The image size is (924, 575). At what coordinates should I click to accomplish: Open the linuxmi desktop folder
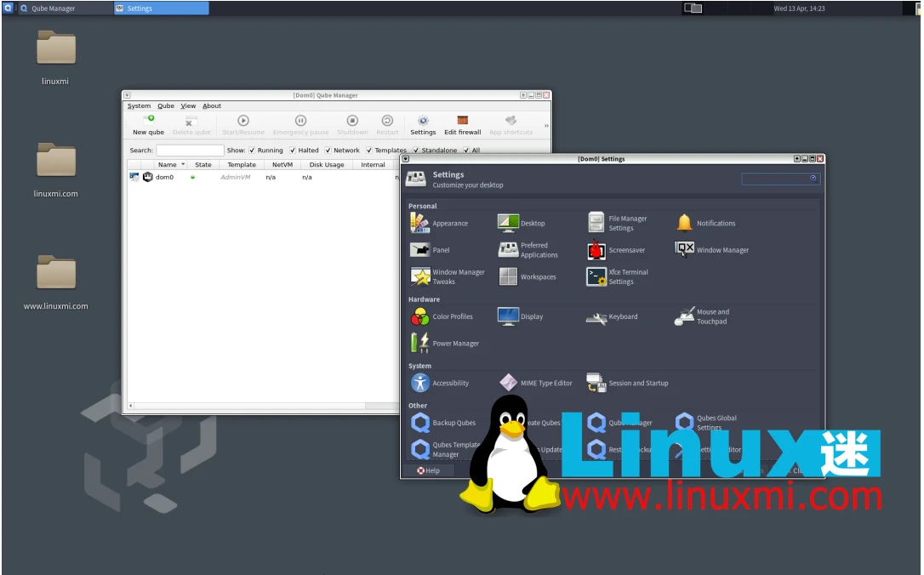point(55,58)
